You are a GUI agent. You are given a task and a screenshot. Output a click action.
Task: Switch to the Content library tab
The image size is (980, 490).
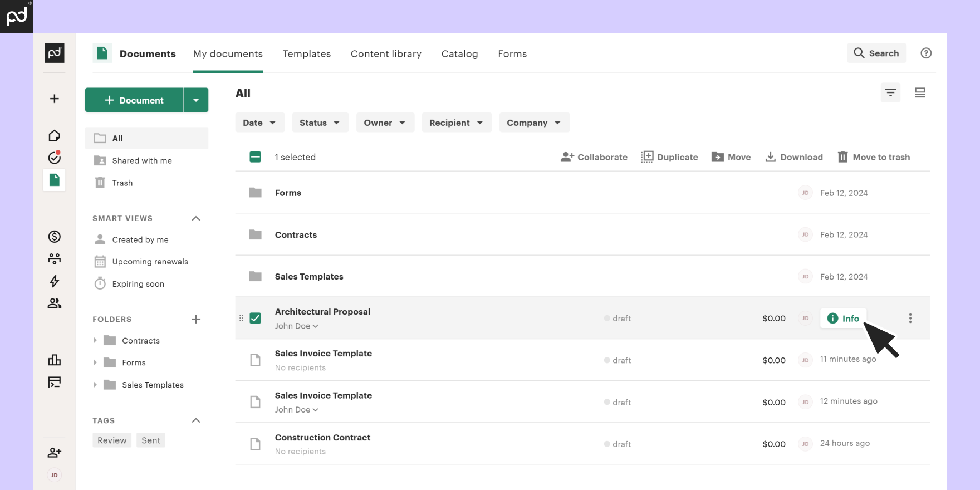pyautogui.click(x=386, y=53)
